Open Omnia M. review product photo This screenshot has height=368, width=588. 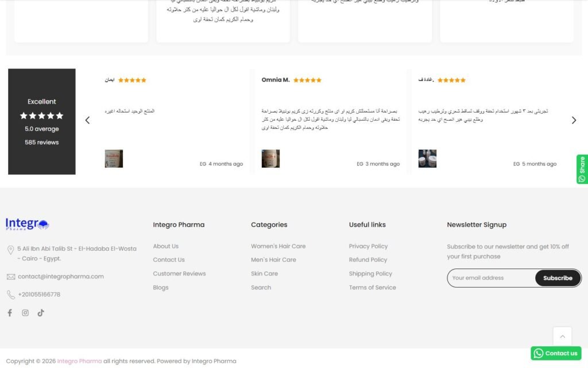coord(270,159)
